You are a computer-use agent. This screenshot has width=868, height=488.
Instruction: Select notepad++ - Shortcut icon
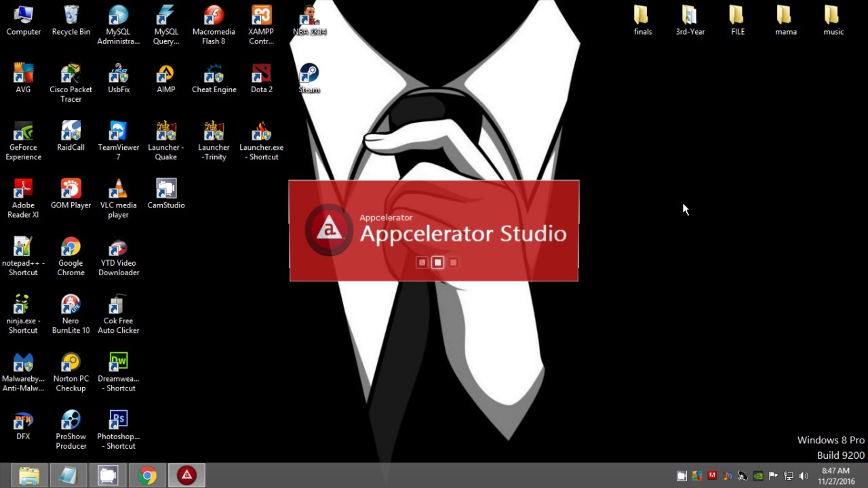click(x=24, y=257)
